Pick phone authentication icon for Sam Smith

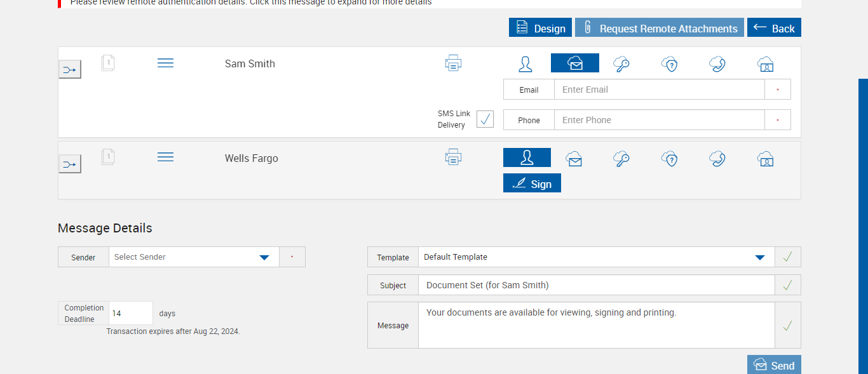[717, 63]
